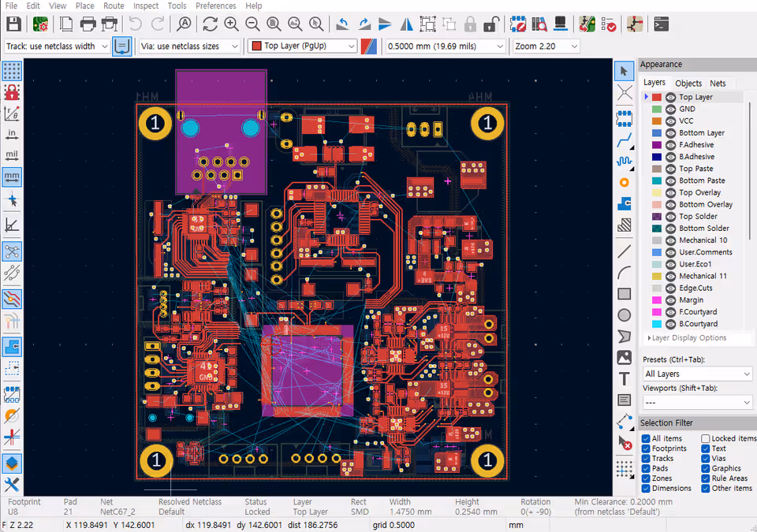Click Margin layer color swatch
The width and height of the screenshot is (757, 532).
point(657,300)
